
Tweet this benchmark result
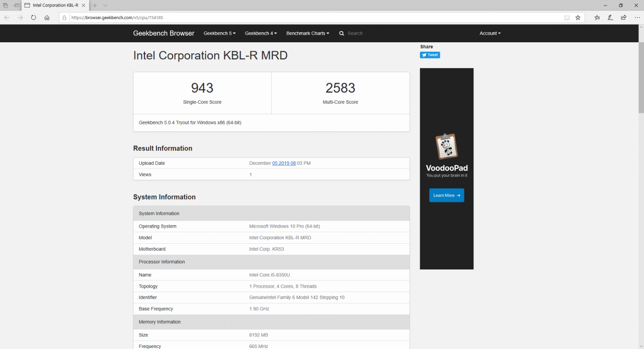(430, 55)
